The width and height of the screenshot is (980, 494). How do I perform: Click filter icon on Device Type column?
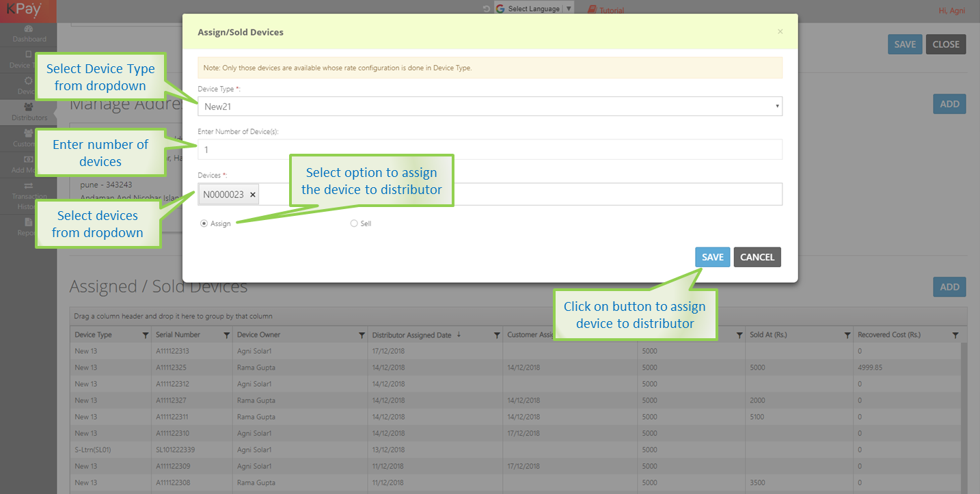coord(145,335)
